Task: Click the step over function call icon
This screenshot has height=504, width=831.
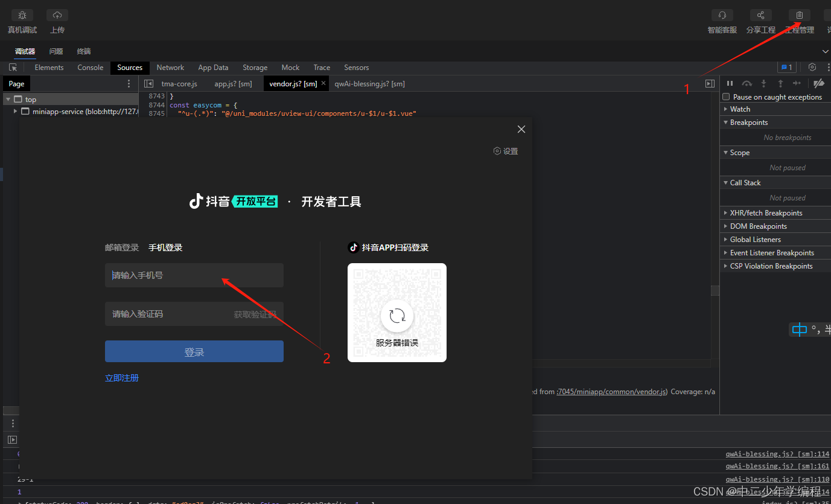Action: (x=747, y=83)
